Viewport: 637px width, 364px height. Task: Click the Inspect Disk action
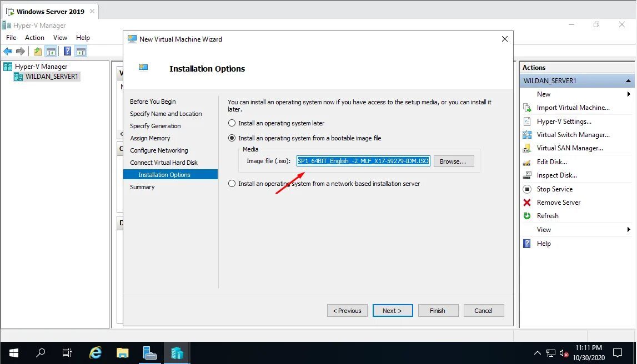tap(556, 175)
